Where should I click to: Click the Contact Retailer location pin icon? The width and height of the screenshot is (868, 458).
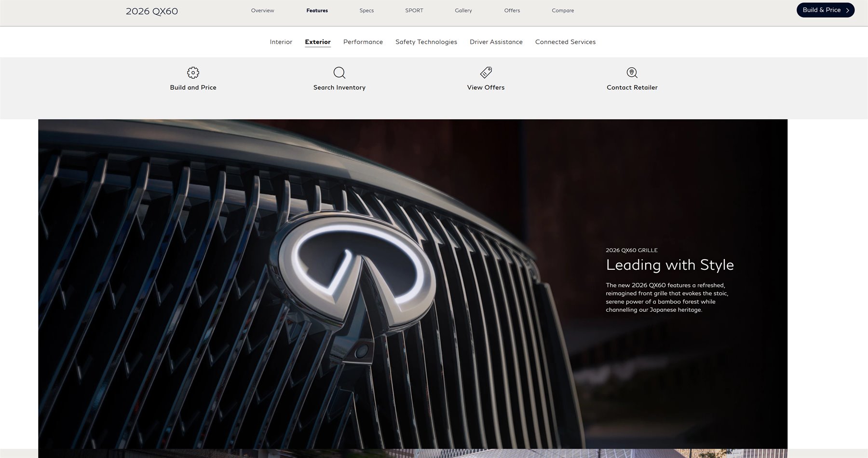(x=632, y=72)
